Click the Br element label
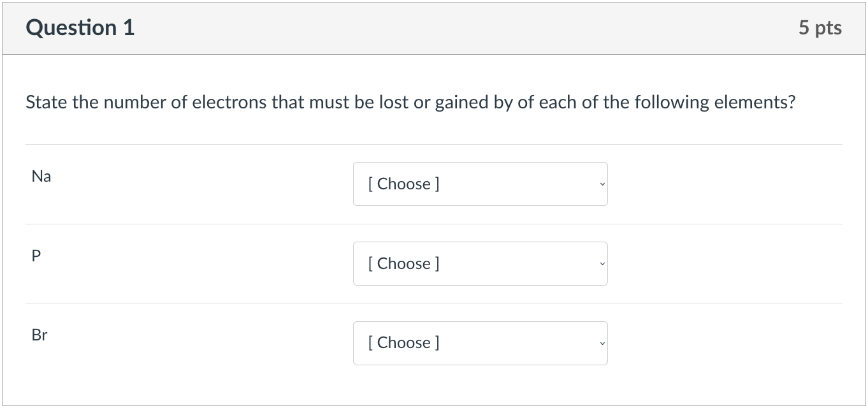This screenshot has height=408, width=868. click(40, 335)
